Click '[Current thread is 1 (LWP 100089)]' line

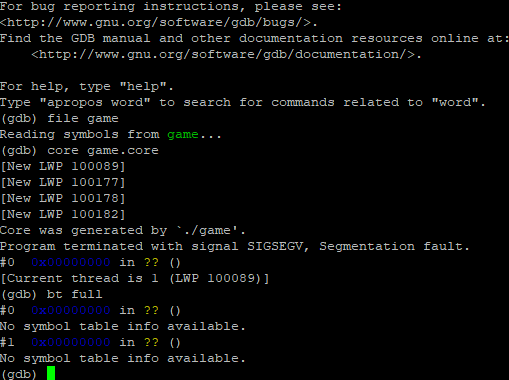pos(134,279)
